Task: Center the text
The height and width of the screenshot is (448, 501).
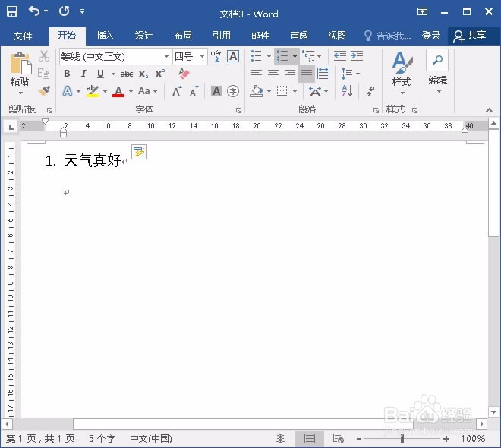Action: (x=273, y=74)
